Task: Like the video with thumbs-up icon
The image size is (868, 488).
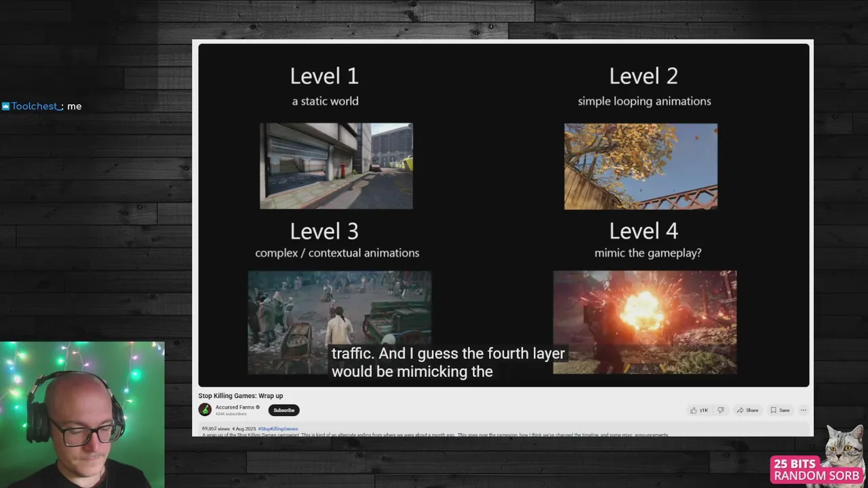Action: click(699, 410)
